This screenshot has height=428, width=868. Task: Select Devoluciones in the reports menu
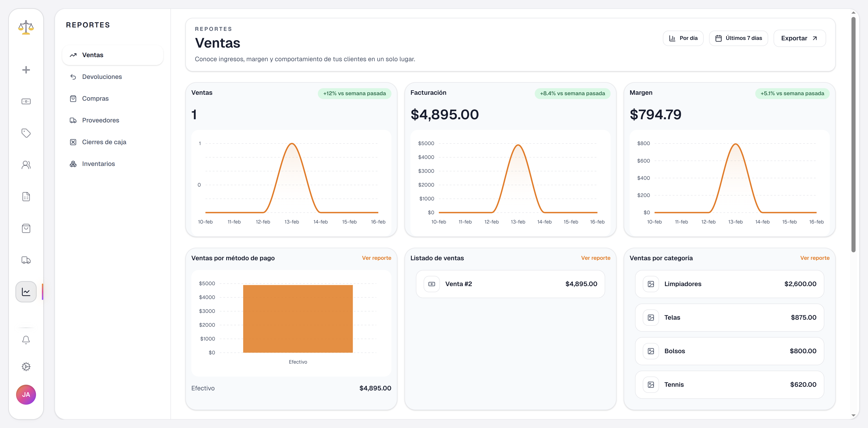[x=102, y=77]
